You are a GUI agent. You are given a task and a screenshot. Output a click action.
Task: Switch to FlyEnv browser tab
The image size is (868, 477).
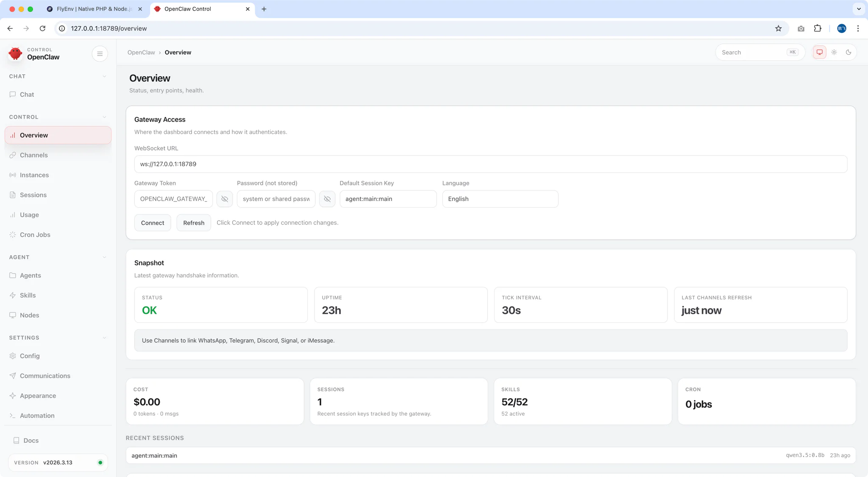point(94,9)
